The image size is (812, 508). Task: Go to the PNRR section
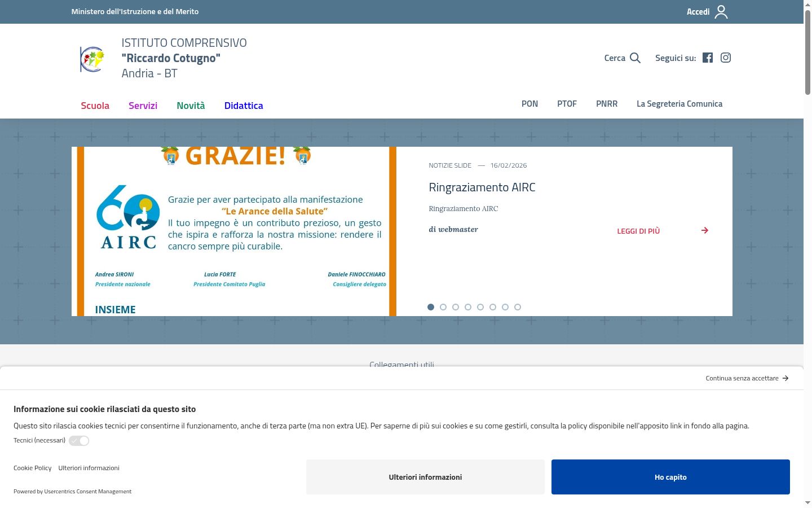point(607,104)
